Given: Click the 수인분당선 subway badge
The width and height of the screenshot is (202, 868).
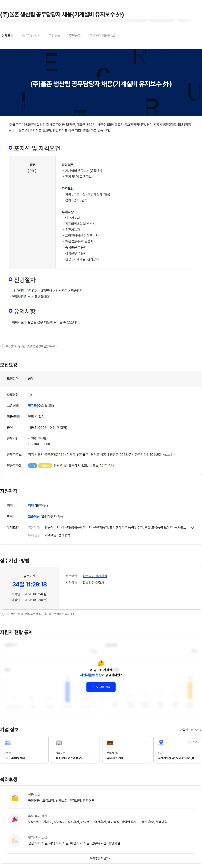Looking at the screenshot, I should [45, 465].
